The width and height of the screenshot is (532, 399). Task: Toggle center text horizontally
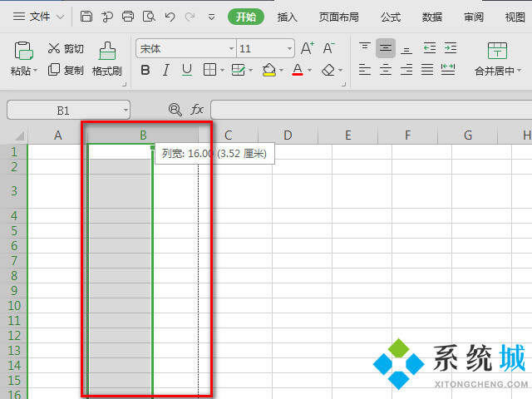tap(386, 70)
